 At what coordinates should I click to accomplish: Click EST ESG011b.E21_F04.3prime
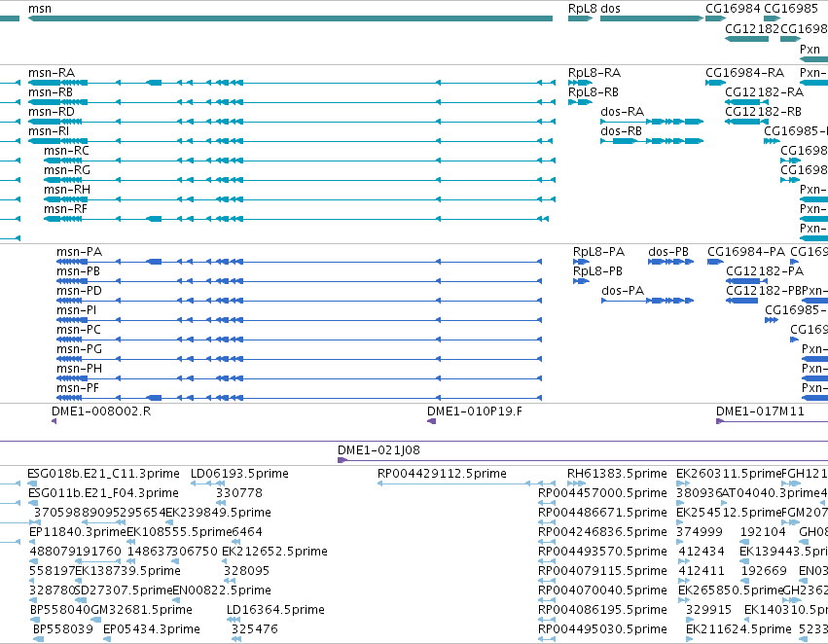[32, 503]
